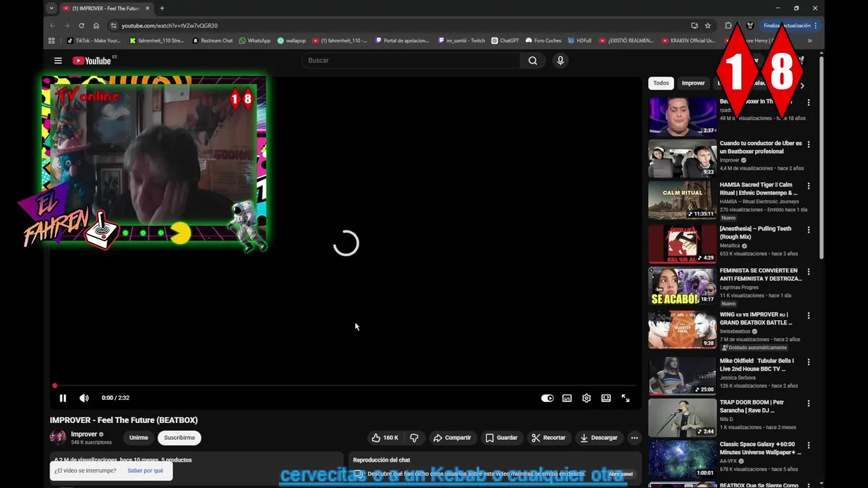Open options for Classic Space Galaxy video
Image resolution: width=868 pixels, height=488 pixels.
(808, 446)
